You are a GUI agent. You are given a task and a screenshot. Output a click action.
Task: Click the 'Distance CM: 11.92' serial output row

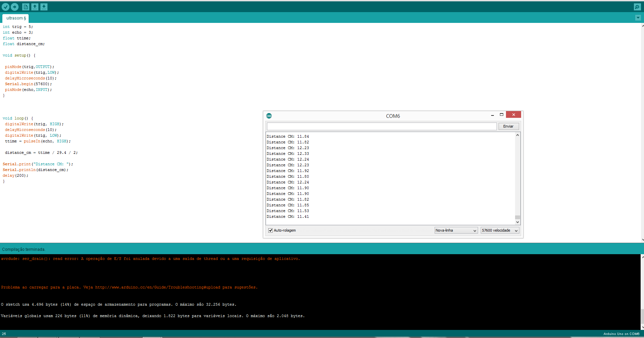[x=288, y=171]
